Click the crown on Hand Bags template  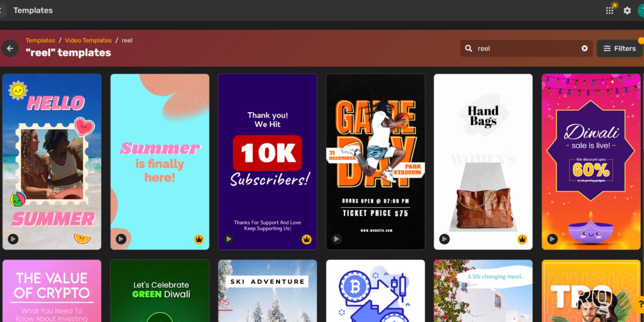click(523, 239)
